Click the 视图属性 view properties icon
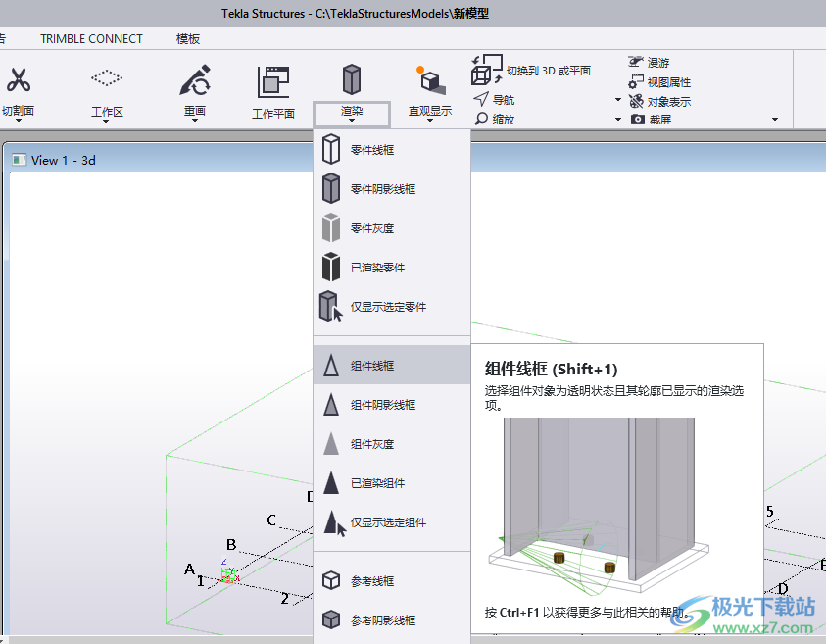Image resolution: width=826 pixels, height=644 pixels. 636,81
